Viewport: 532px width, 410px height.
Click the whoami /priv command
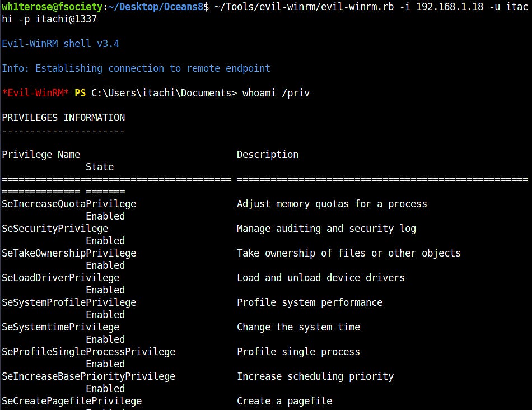point(276,92)
